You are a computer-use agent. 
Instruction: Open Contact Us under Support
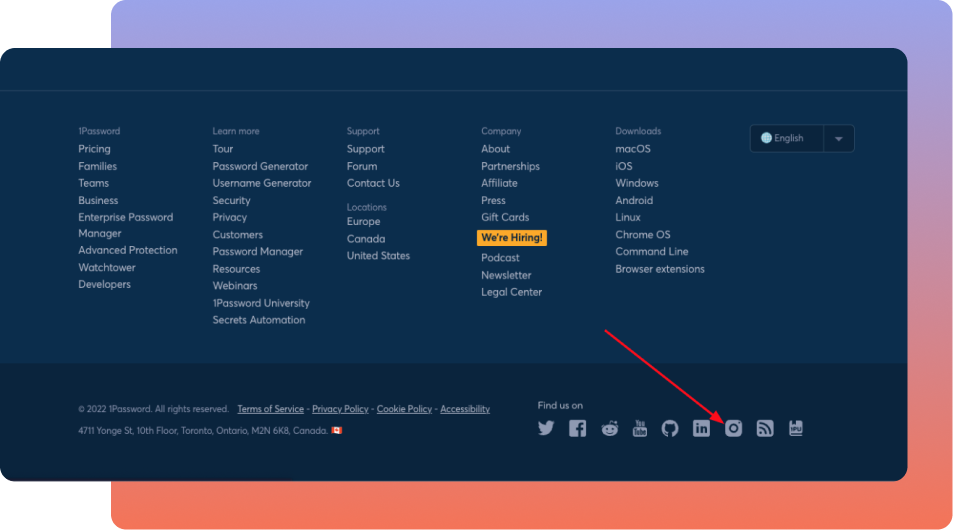(373, 183)
